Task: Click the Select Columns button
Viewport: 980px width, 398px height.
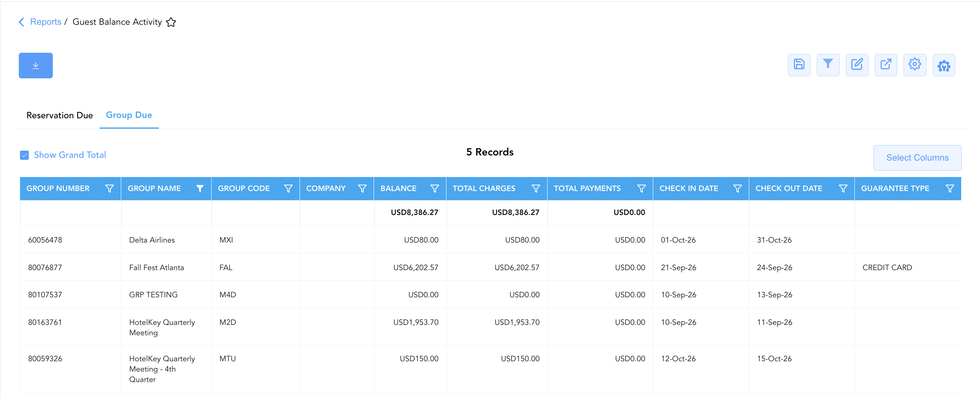Action: 917,158
